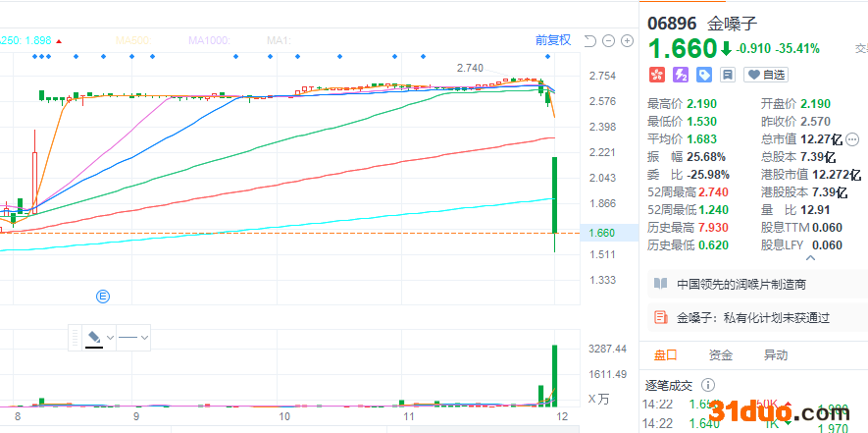
Task: Collapse the stock details with chevron
Action: pyautogui.click(x=810, y=258)
